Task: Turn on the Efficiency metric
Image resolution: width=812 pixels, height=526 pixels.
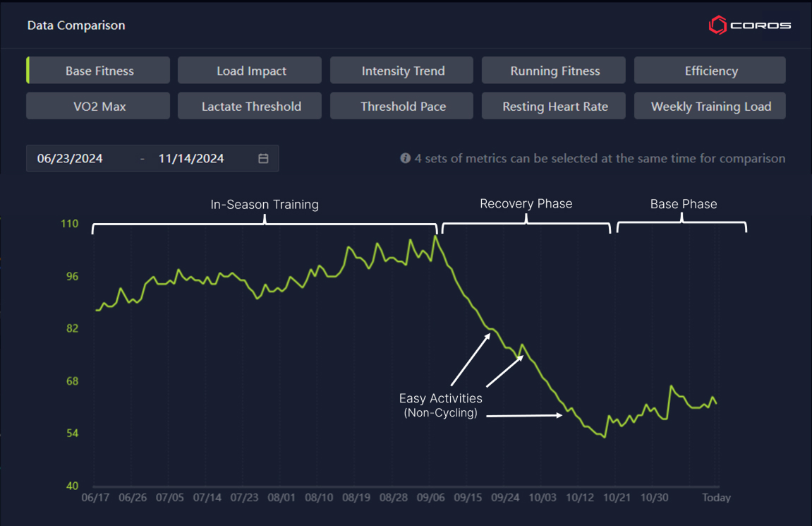Action: pyautogui.click(x=710, y=71)
